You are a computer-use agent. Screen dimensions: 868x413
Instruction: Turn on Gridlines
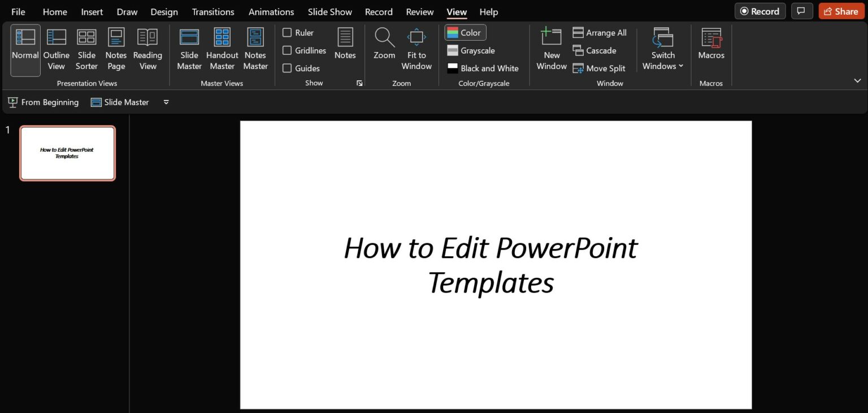point(287,50)
